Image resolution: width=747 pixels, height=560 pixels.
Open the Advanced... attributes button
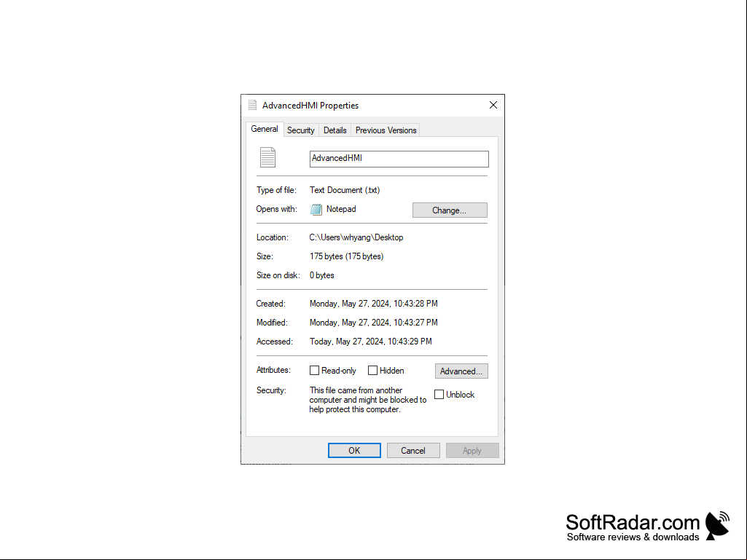click(461, 371)
